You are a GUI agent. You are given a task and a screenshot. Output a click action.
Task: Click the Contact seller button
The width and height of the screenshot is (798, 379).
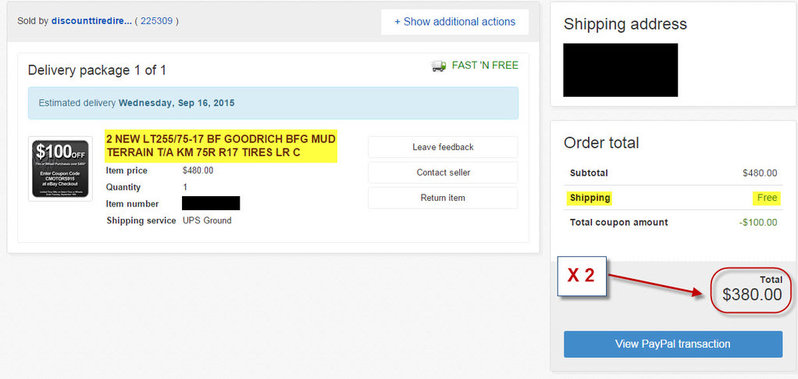coord(443,172)
